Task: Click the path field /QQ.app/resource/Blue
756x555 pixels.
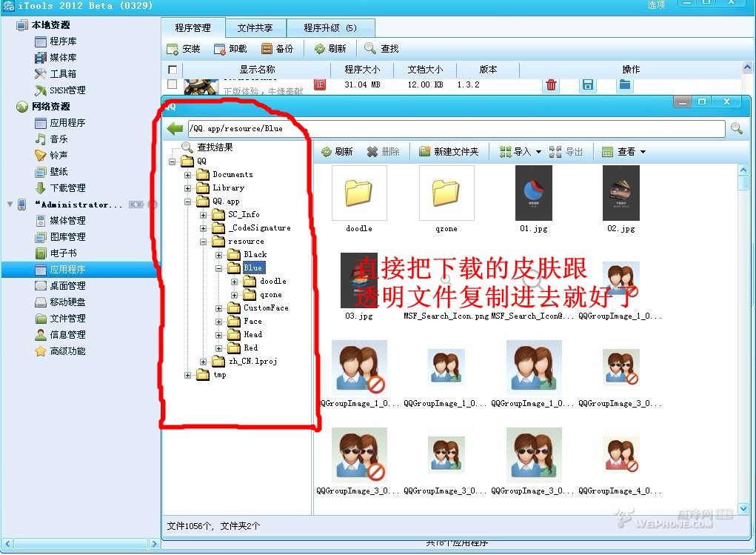Action: point(456,128)
